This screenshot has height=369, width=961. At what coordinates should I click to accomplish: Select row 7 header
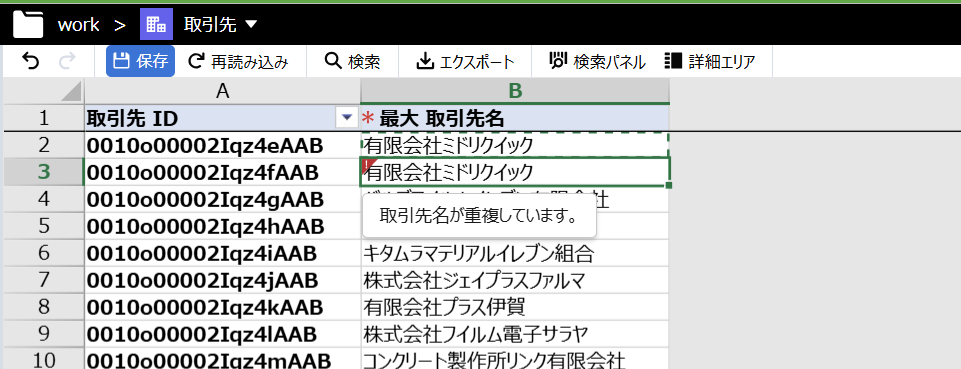[x=44, y=280]
